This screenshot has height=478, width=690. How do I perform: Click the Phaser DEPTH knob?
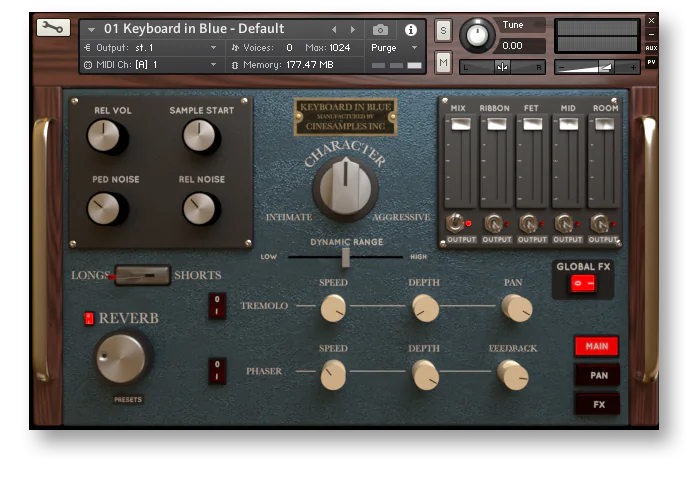tap(426, 375)
